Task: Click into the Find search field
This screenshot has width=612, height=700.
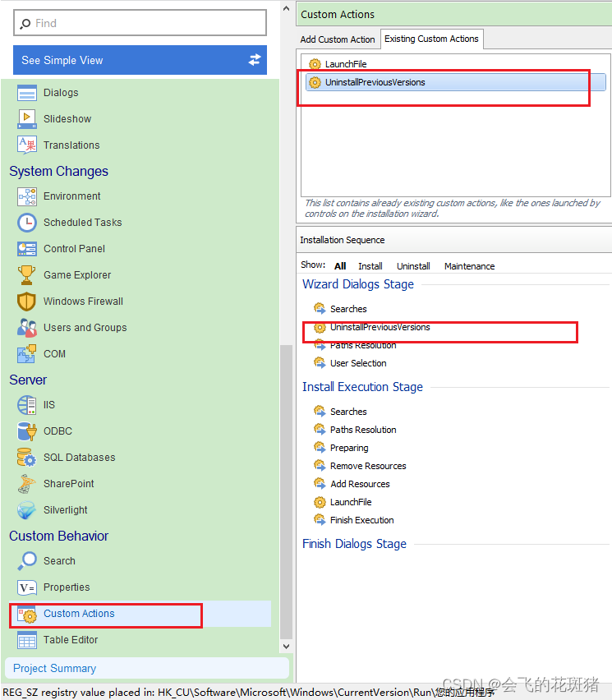Action: coord(140,23)
